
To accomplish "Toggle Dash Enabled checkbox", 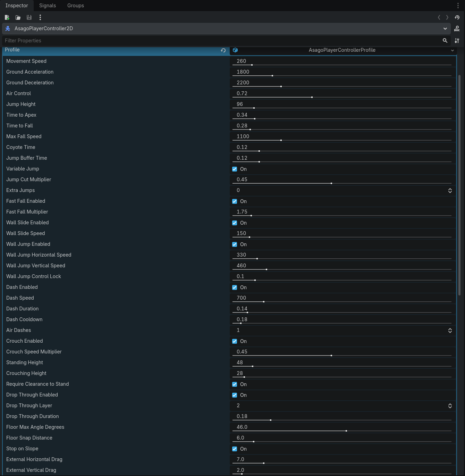I will pyautogui.click(x=235, y=287).
